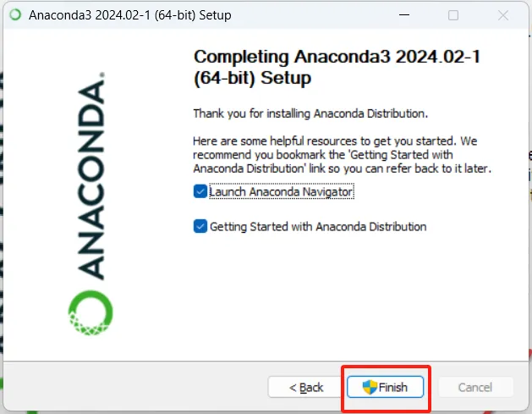Viewport: 532px width, 414px height.
Task: Click the green Anaconda ring logo
Action: pyautogui.click(x=90, y=312)
